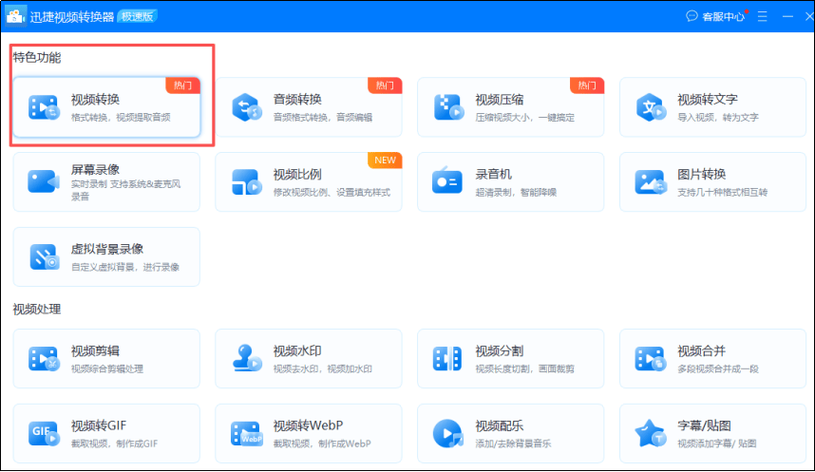Click the 视频转WebP card title text

pyautogui.click(x=308, y=426)
